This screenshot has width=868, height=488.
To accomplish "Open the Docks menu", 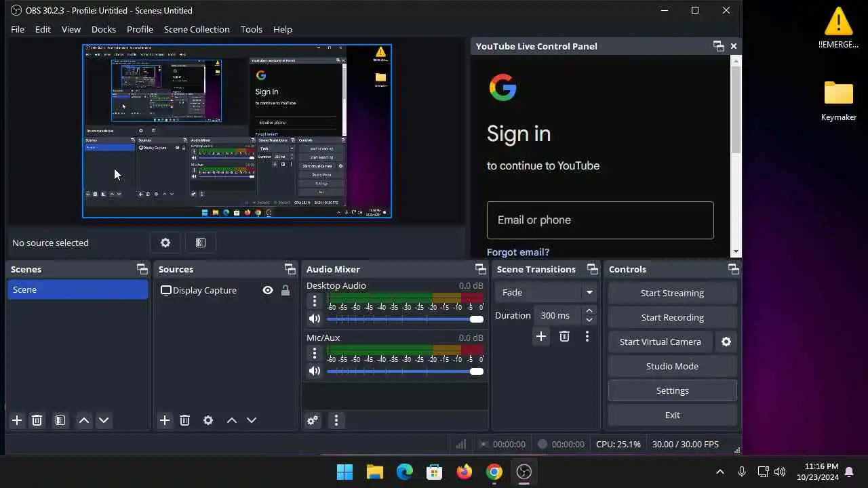I will (104, 29).
